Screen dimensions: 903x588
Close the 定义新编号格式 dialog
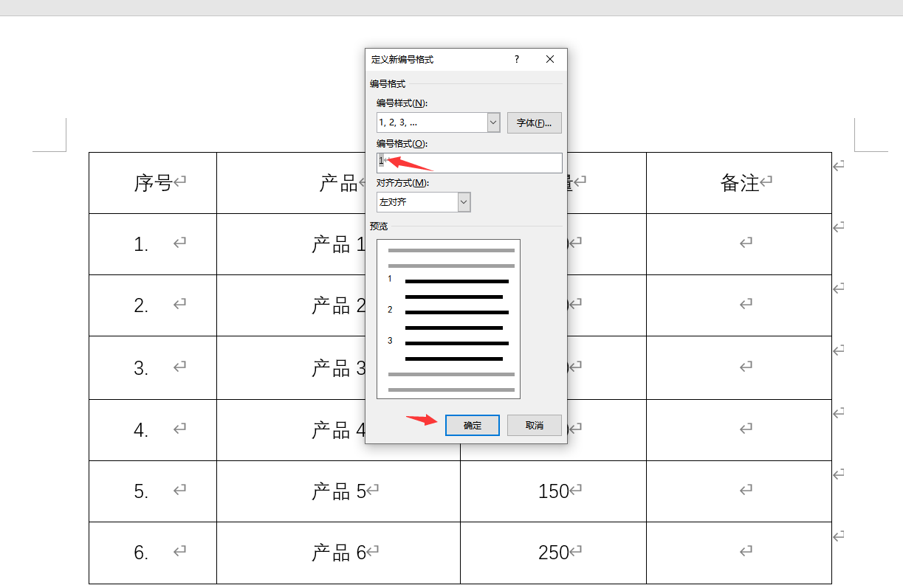(x=550, y=59)
